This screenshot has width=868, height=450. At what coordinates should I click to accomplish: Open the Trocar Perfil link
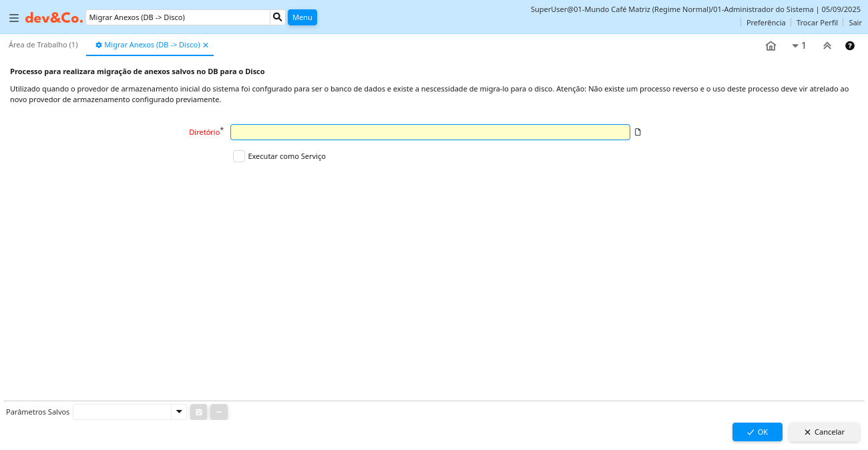point(817,23)
